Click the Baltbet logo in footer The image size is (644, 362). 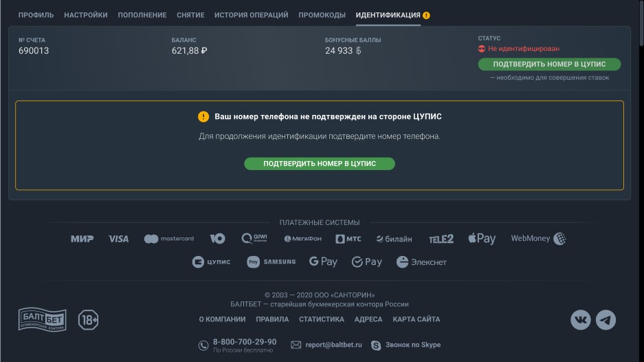pos(43,319)
